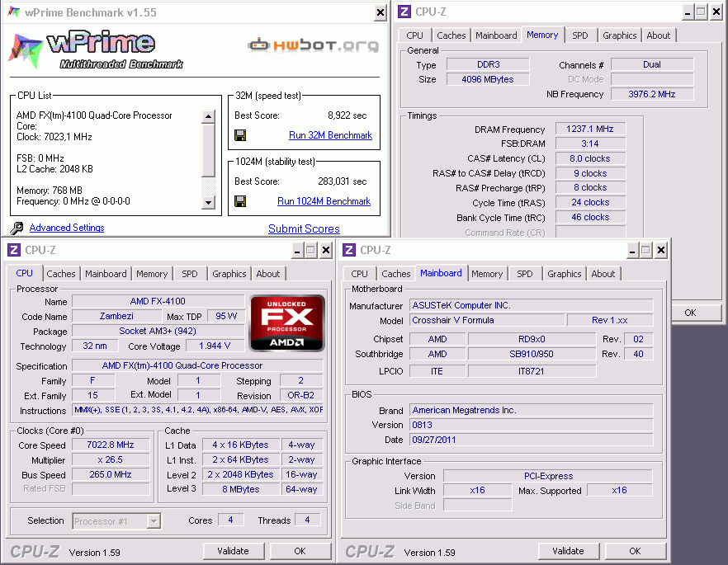This screenshot has height=565, width=728.
Task: Minimize the CPU-Z CPU window
Action: (x=298, y=251)
